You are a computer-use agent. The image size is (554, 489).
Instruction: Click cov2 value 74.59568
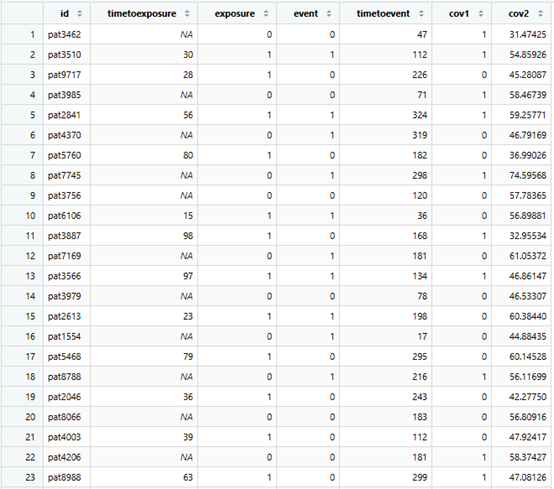pos(528,176)
